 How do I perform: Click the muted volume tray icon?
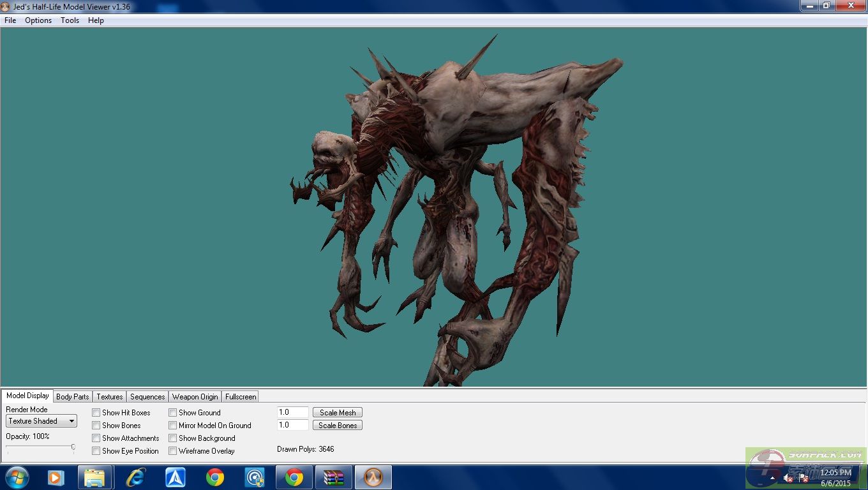click(x=789, y=478)
